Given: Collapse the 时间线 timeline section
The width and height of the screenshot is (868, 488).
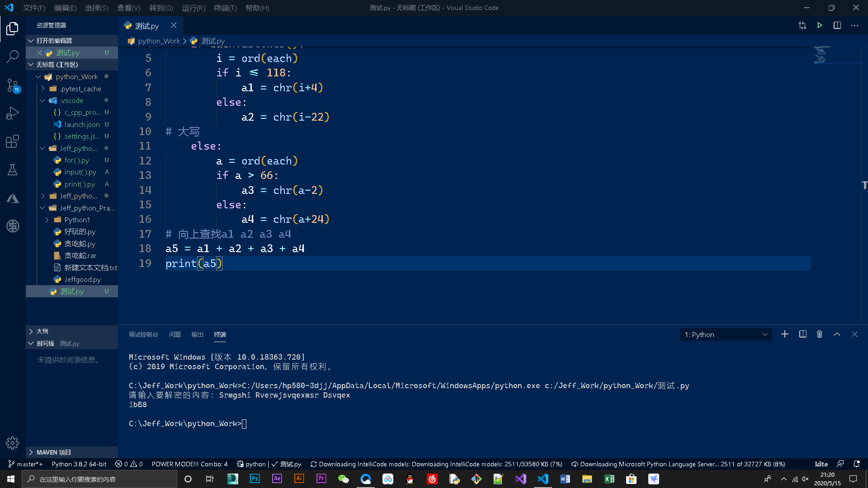Looking at the screenshot, I should [x=71, y=343].
